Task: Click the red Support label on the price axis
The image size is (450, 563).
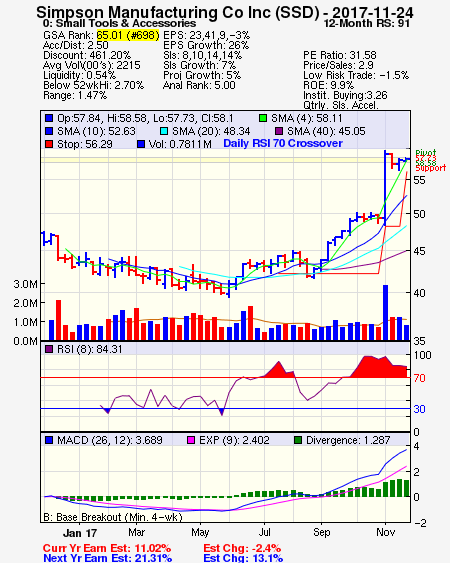Action: (x=431, y=168)
